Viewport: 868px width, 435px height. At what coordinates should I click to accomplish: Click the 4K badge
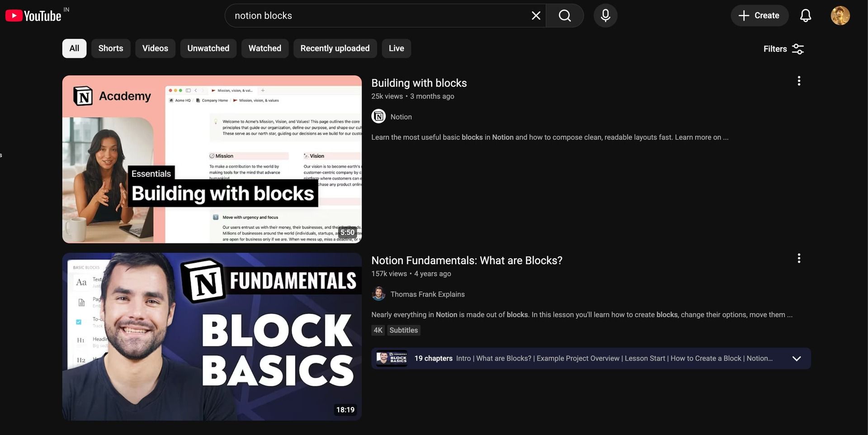click(x=378, y=330)
